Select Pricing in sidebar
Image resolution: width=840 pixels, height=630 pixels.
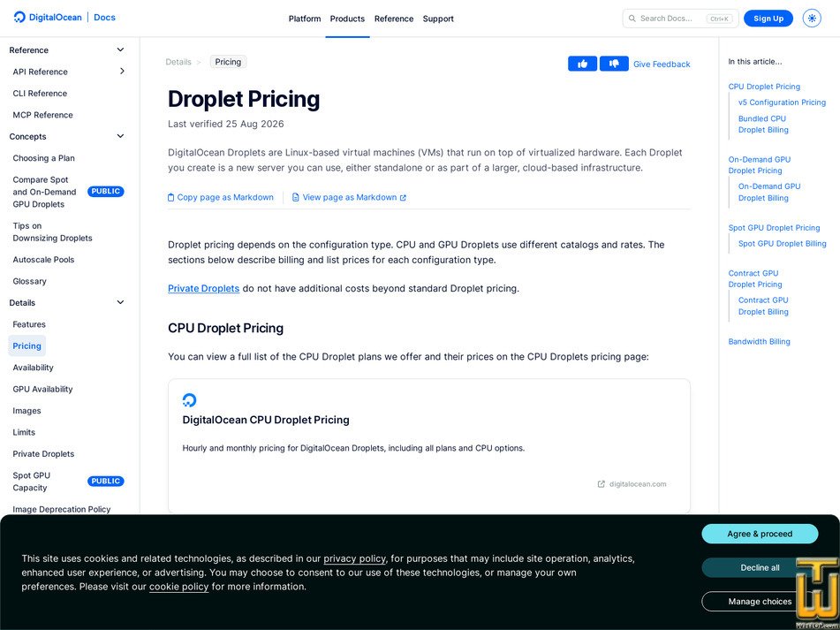(x=26, y=345)
